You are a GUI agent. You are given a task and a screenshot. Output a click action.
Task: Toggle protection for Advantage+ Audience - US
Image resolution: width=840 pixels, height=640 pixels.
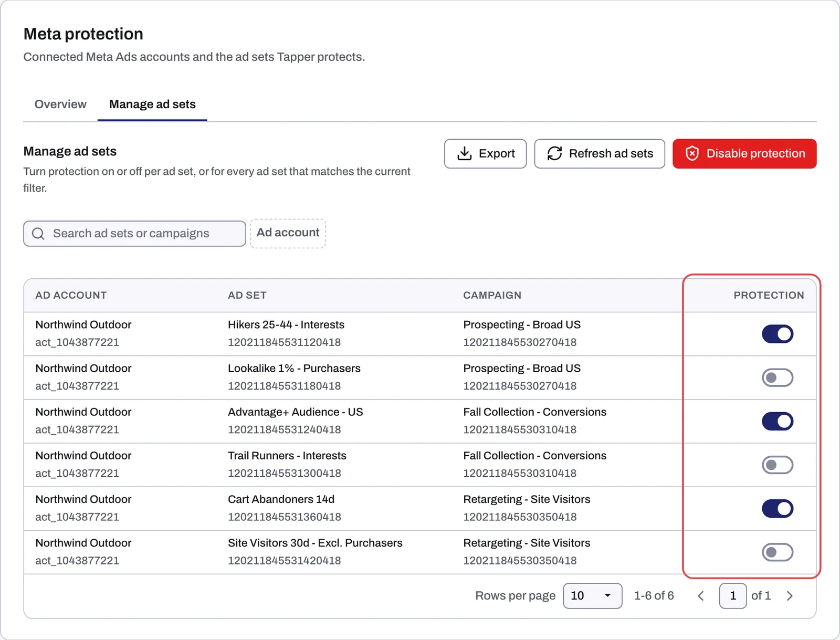pos(778,421)
